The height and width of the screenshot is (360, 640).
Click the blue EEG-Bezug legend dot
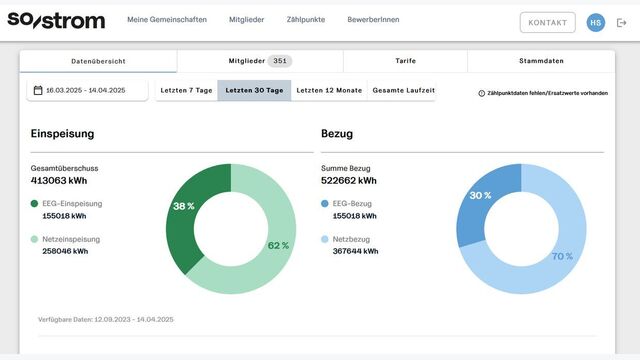325,203
